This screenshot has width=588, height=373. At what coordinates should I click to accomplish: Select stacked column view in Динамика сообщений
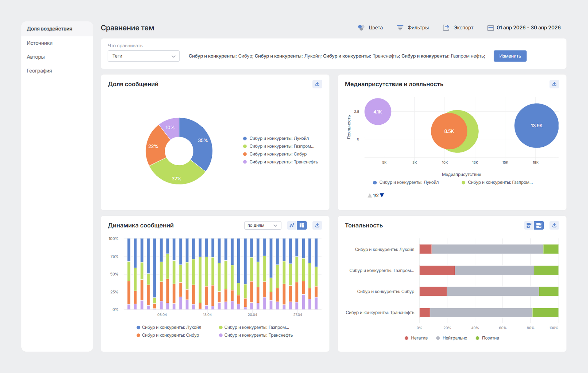coord(302,225)
